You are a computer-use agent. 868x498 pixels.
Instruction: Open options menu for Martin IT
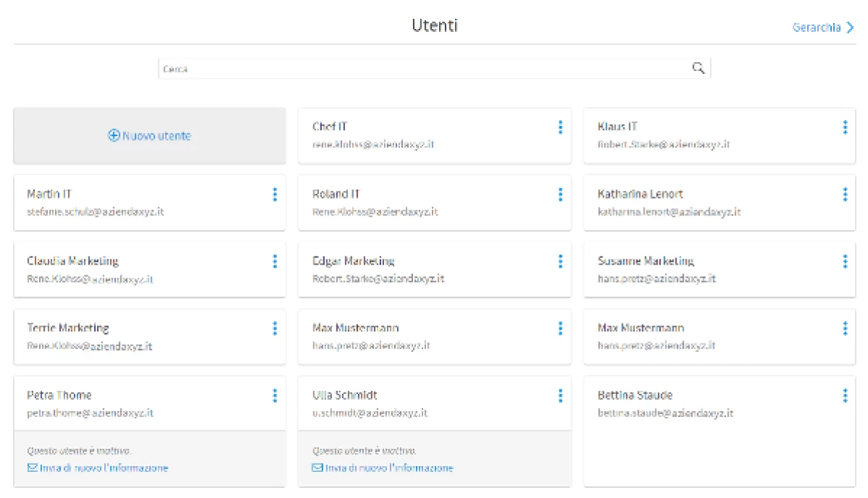[x=274, y=194]
